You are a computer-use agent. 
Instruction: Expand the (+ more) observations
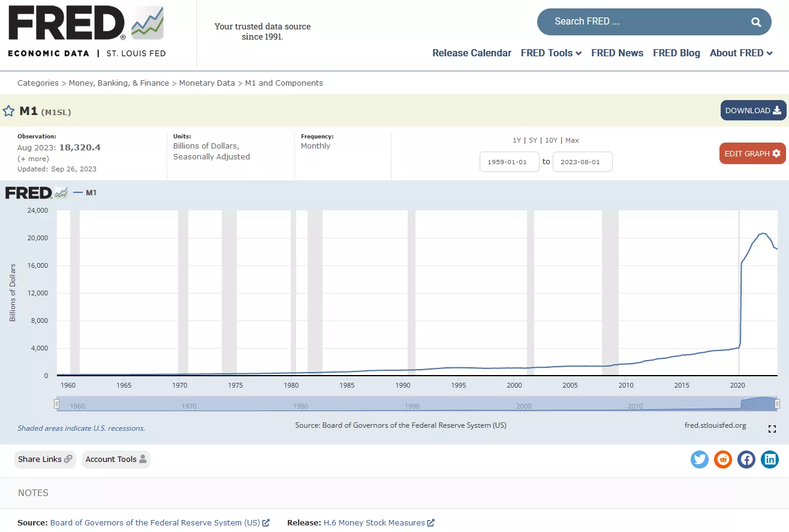34,159
